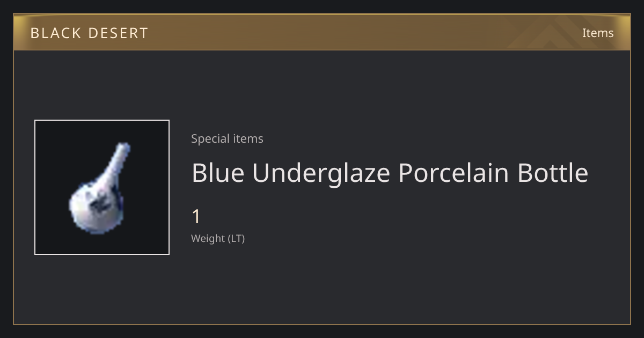Click the gold header banner center
This screenshot has height=338, width=644.
(x=322, y=32)
